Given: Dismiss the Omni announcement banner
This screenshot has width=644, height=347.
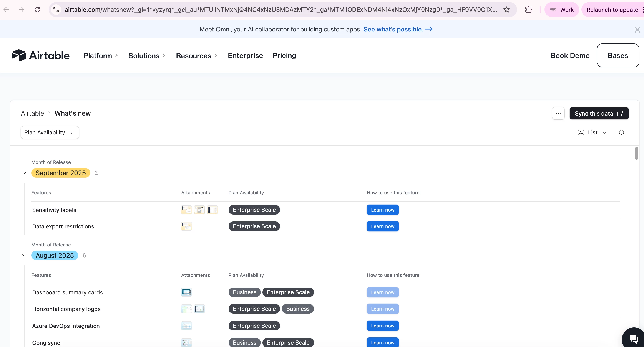Looking at the screenshot, I should pyautogui.click(x=637, y=30).
